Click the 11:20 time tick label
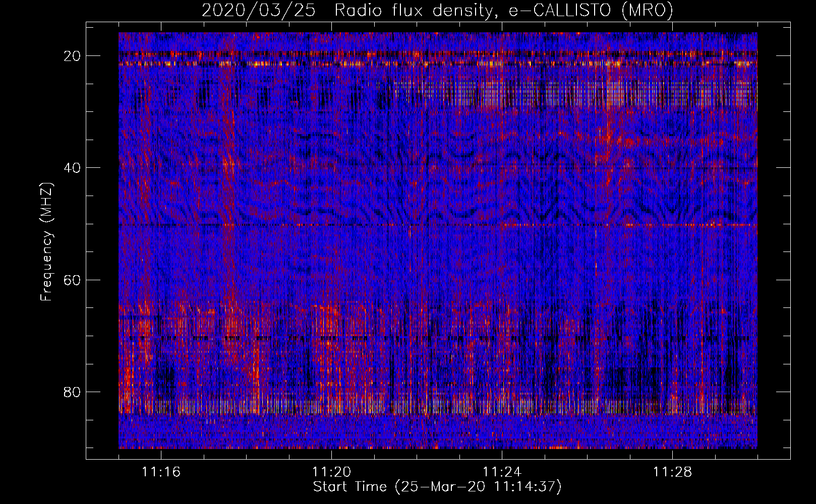The height and width of the screenshot is (504, 816). point(331,472)
